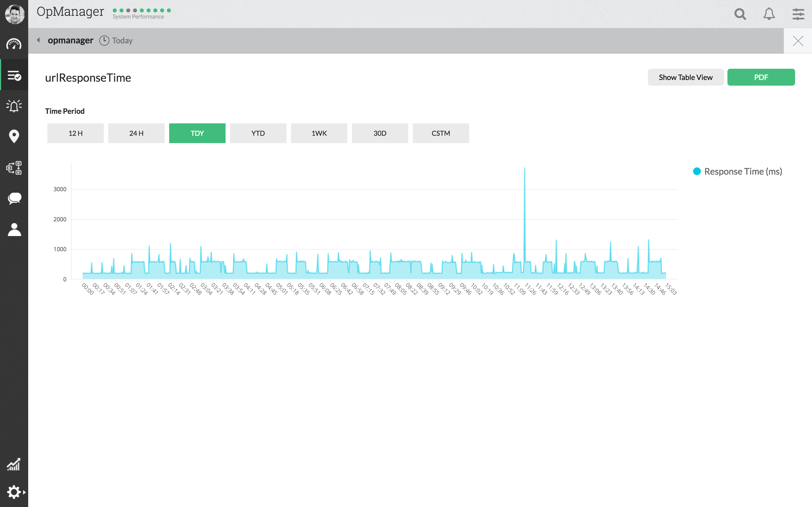
Task: Open the Today time selector
Action: 116,41
